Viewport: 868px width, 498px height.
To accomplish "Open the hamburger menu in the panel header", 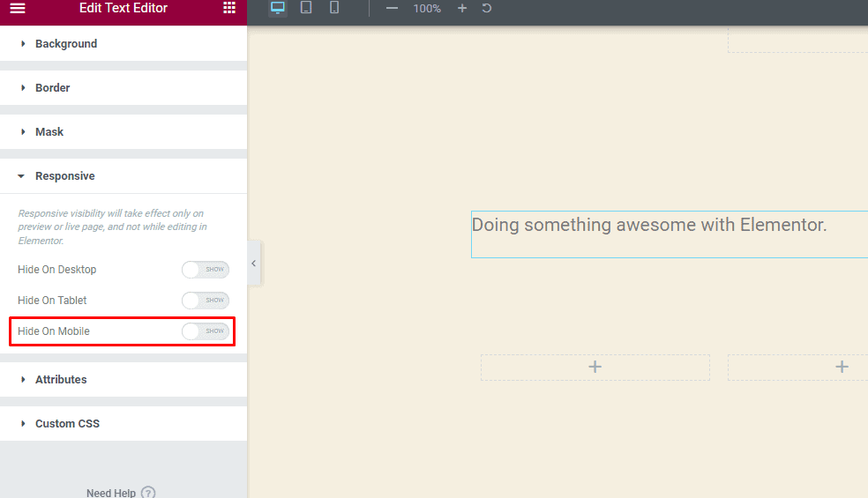I will pos(18,8).
